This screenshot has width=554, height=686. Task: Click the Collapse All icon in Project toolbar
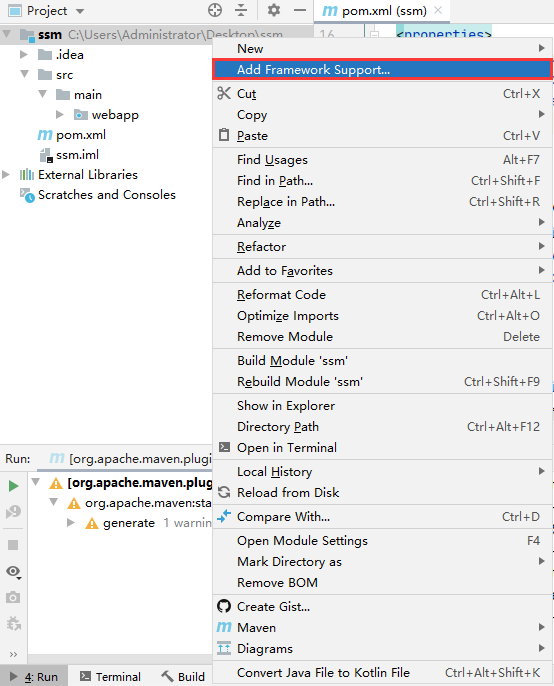coord(241,10)
